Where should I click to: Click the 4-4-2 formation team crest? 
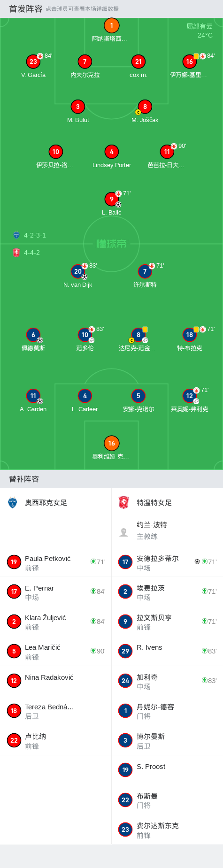16,253
